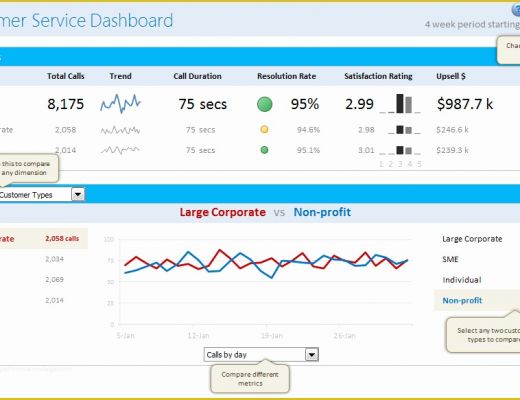Click the 95% resolution rate value
The height and width of the screenshot is (400, 520).
(305, 104)
